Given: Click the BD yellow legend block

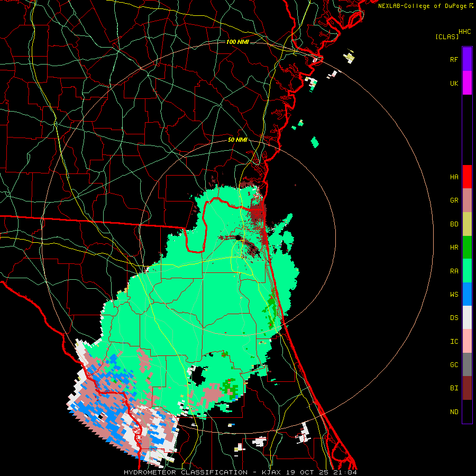Looking at the screenshot, I should click(467, 224).
